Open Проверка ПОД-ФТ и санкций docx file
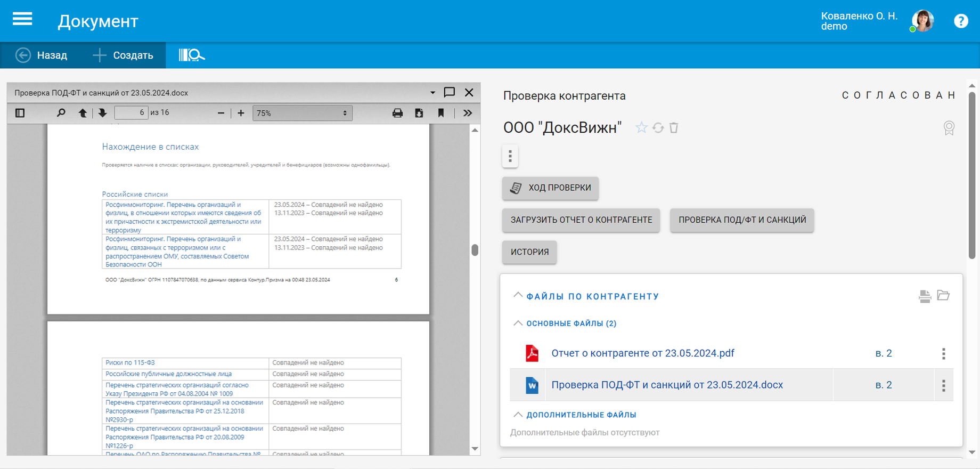Image resolution: width=980 pixels, height=469 pixels. (667, 385)
